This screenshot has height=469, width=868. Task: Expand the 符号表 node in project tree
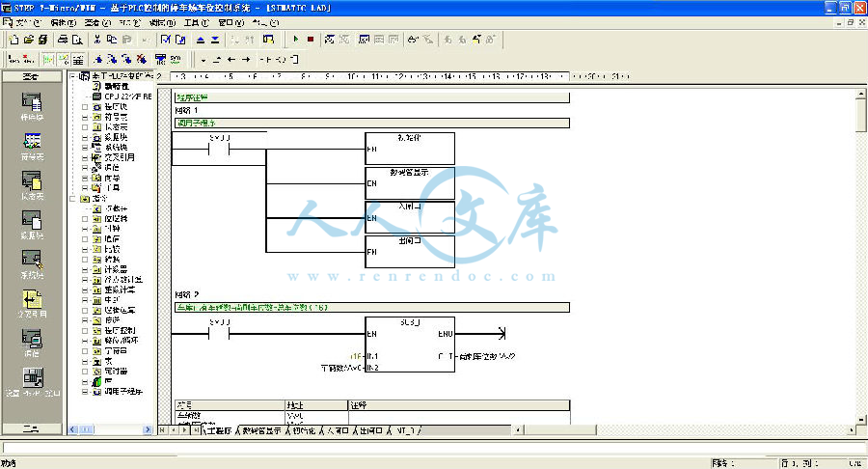click(x=85, y=118)
